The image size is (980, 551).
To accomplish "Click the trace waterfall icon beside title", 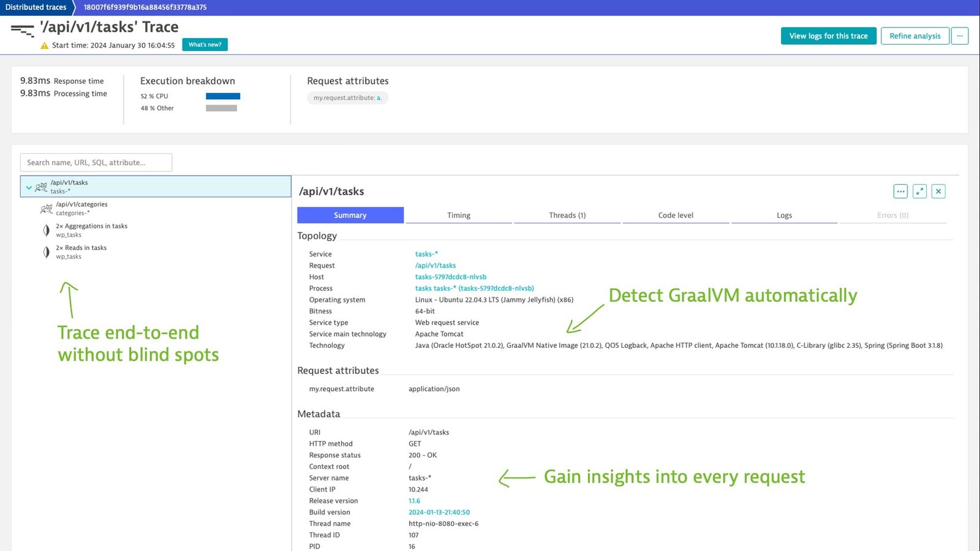I will (x=23, y=30).
